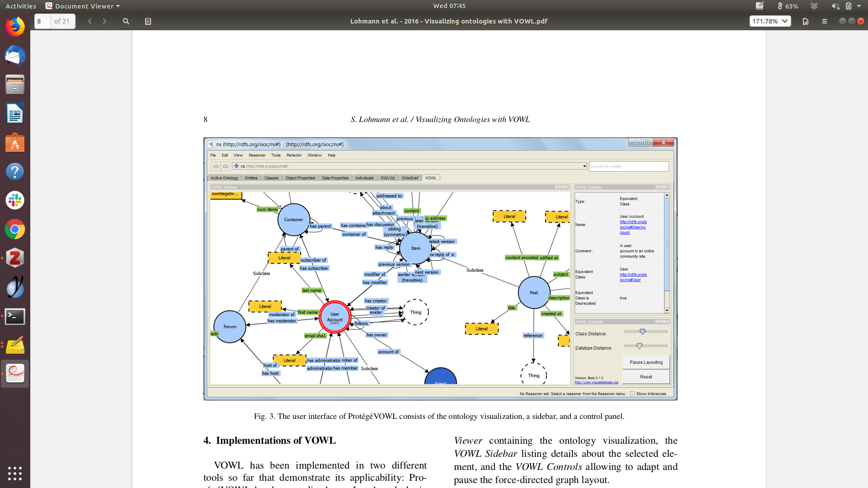Open the Document Viewer app menu
Image resolution: width=868 pixels, height=488 pixels.
tap(83, 6)
